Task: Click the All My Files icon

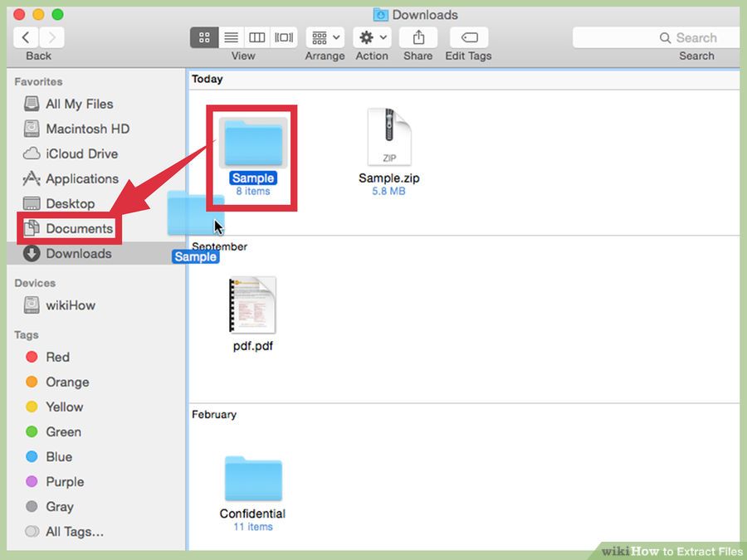Action: coord(32,104)
